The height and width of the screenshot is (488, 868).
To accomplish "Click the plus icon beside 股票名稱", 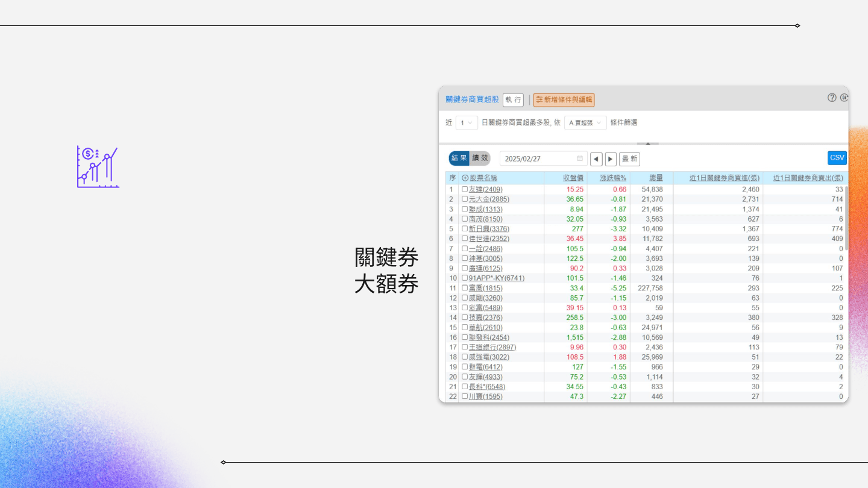I will (x=465, y=178).
